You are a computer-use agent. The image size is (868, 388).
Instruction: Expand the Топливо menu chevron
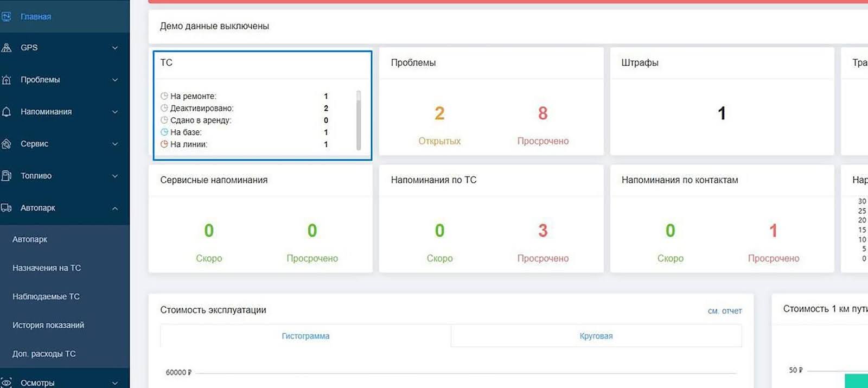pyautogui.click(x=115, y=176)
